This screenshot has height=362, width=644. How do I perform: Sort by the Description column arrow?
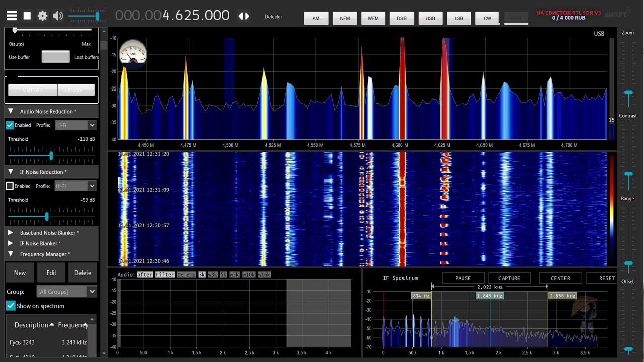(52, 325)
